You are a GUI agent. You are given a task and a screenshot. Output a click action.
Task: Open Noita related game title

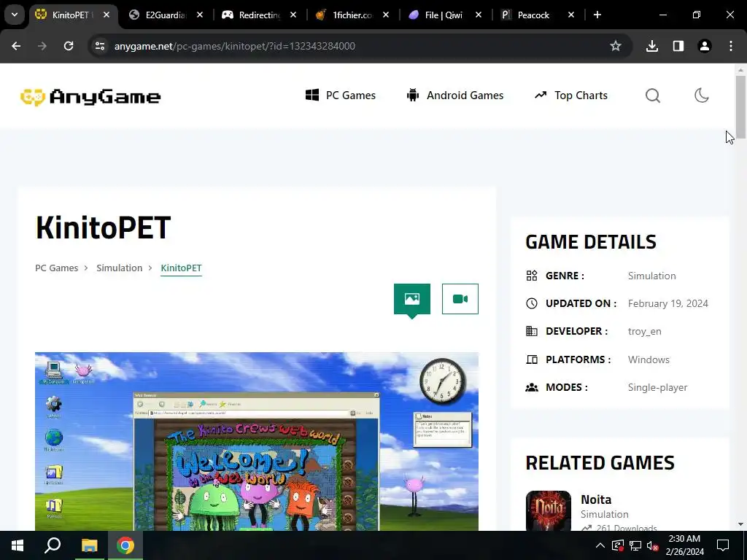pos(596,499)
